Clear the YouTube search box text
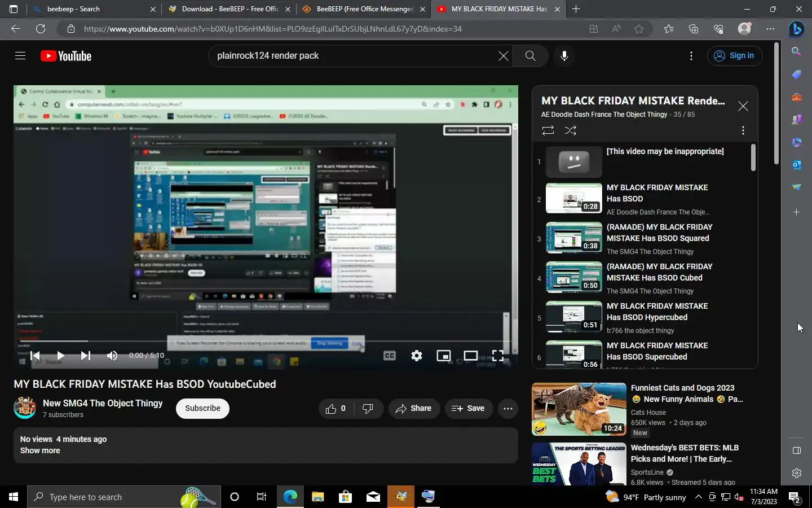 [x=503, y=56]
